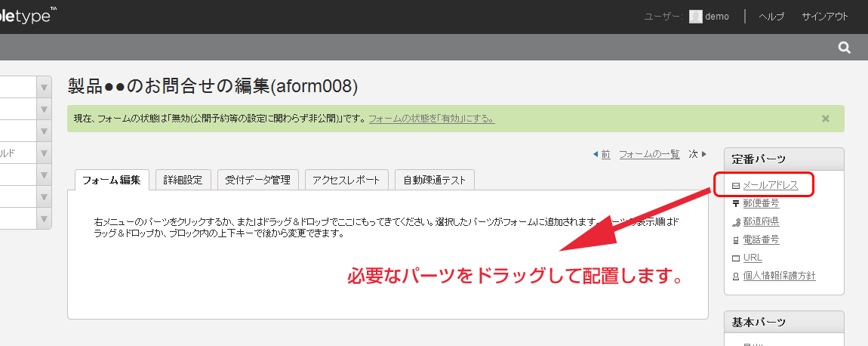The width and height of the screenshot is (868, 346).
Task: Click the demo user avatar icon
Action: (x=695, y=17)
